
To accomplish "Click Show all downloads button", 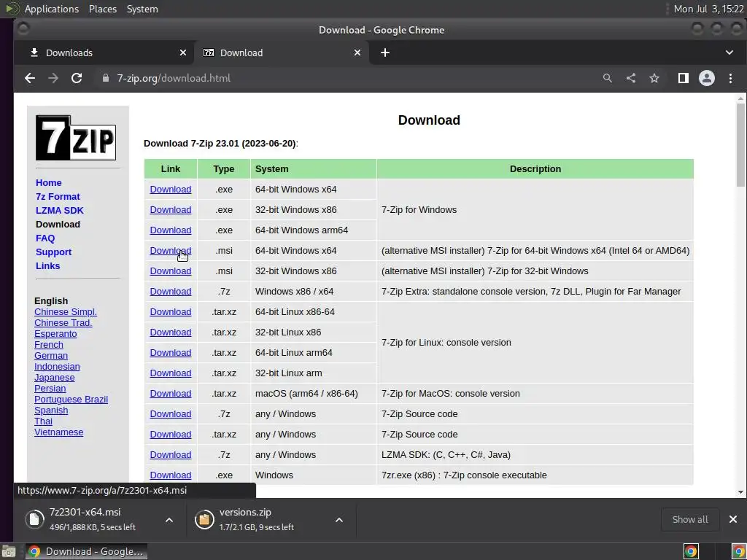I will [690, 519].
